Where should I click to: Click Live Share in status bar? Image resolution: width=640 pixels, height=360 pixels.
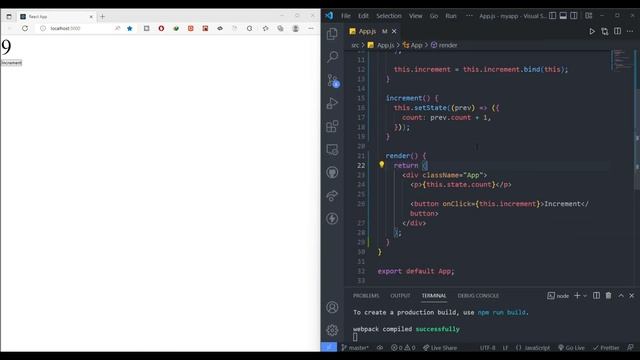tap(440, 348)
